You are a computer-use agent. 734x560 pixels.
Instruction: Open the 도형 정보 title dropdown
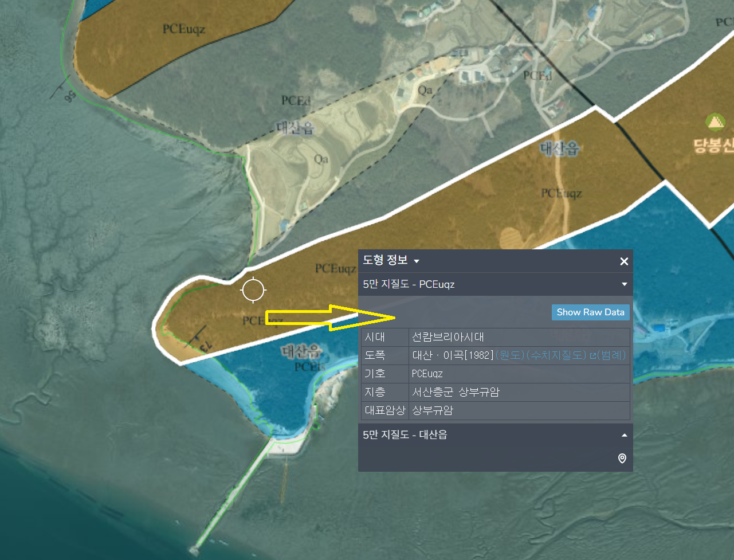pyautogui.click(x=417, y=261)
